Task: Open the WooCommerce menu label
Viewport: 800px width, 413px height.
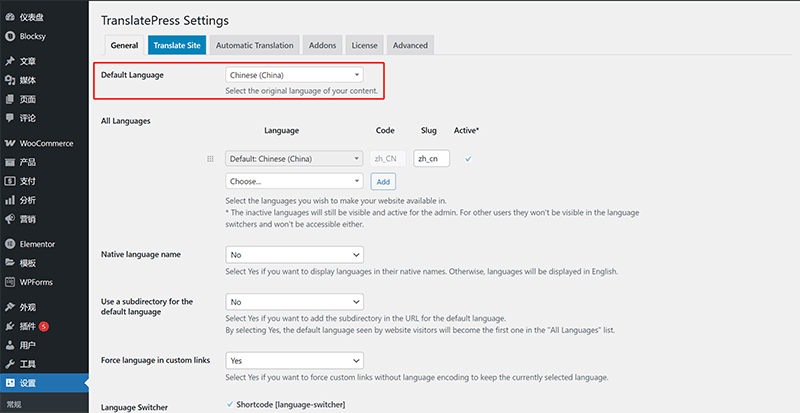Action: tap(46, 143)
